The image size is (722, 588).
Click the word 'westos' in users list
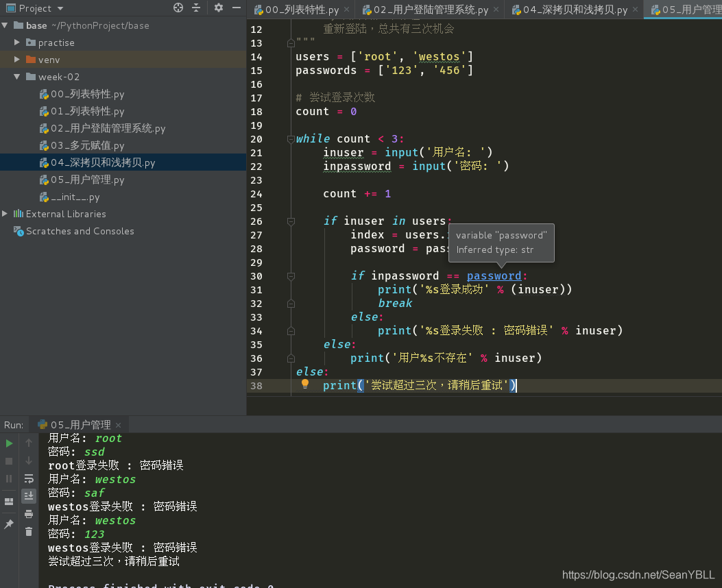pyautogui.click(x=440, y=57)
